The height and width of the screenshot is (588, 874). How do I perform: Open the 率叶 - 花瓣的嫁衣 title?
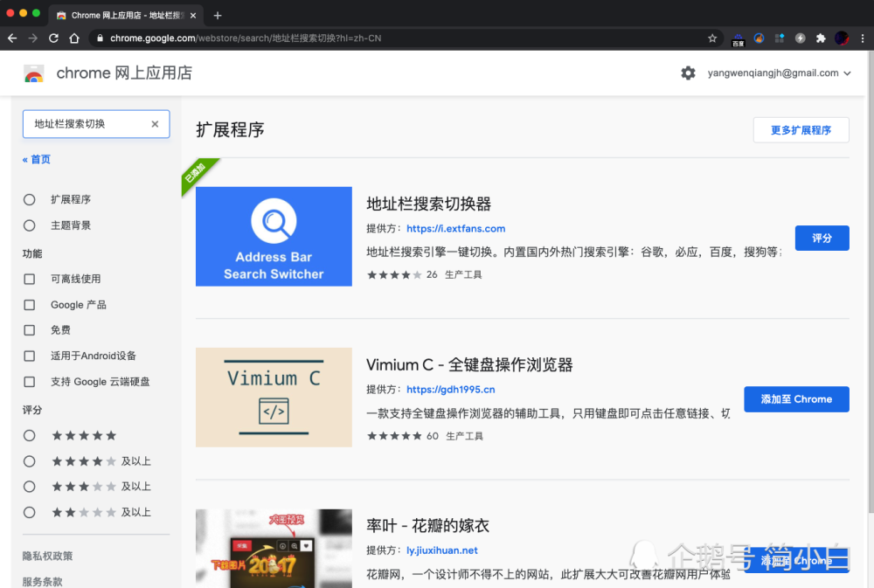427,526
